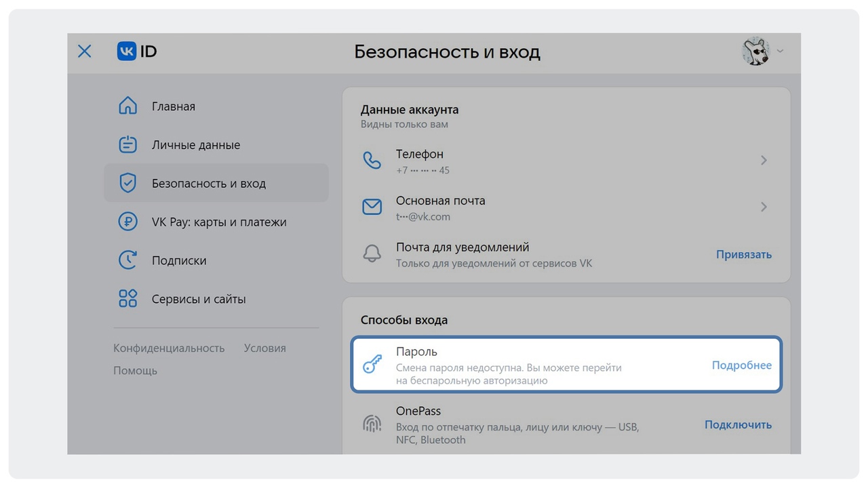The height and width of the screenshot is (488, 868).
Task: Open the Условия link
Action: 264,348
